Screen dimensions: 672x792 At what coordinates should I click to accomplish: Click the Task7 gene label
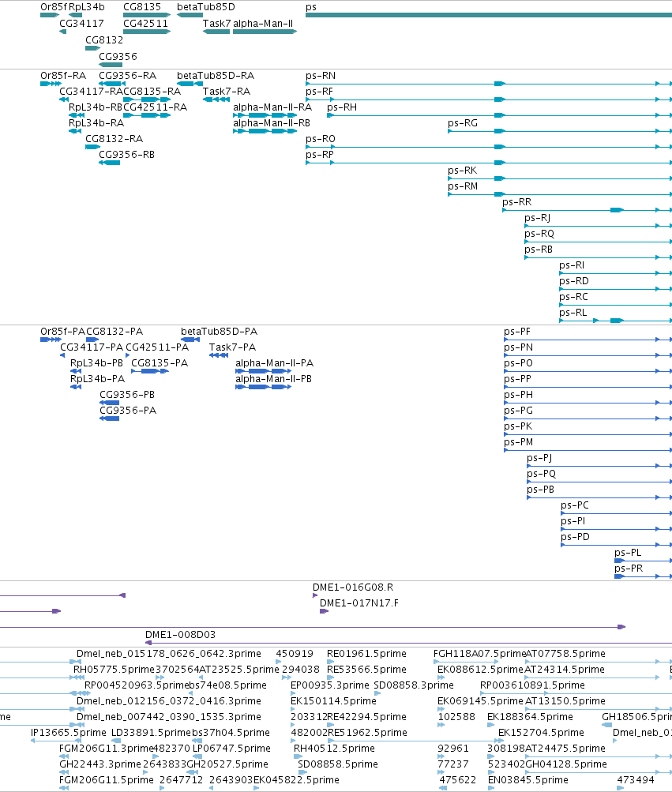[x=216, y=23]
